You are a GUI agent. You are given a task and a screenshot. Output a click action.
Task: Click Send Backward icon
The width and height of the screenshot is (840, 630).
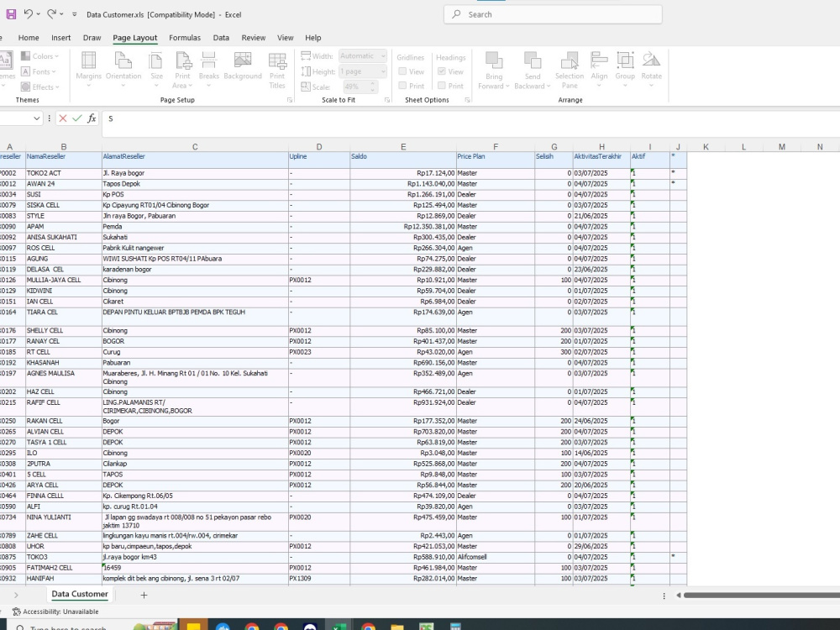tap(532, 70)
